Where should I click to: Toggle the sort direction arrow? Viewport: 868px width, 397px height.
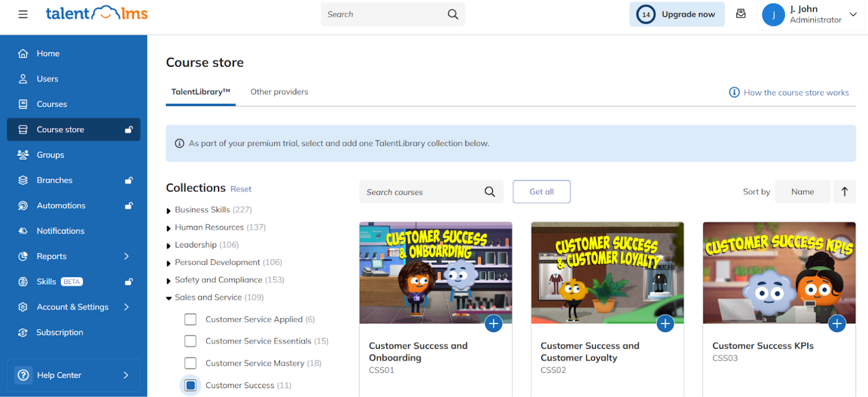[844, 191]
